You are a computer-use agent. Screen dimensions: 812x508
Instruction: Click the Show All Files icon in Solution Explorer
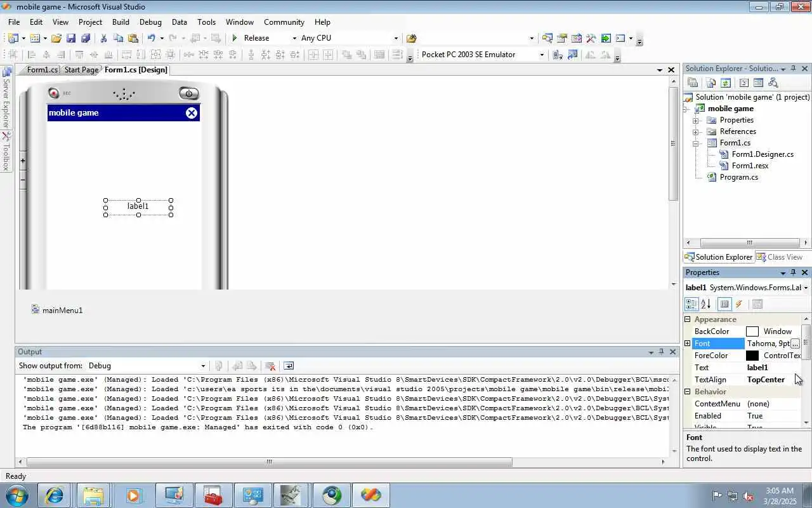pos(711,83)
